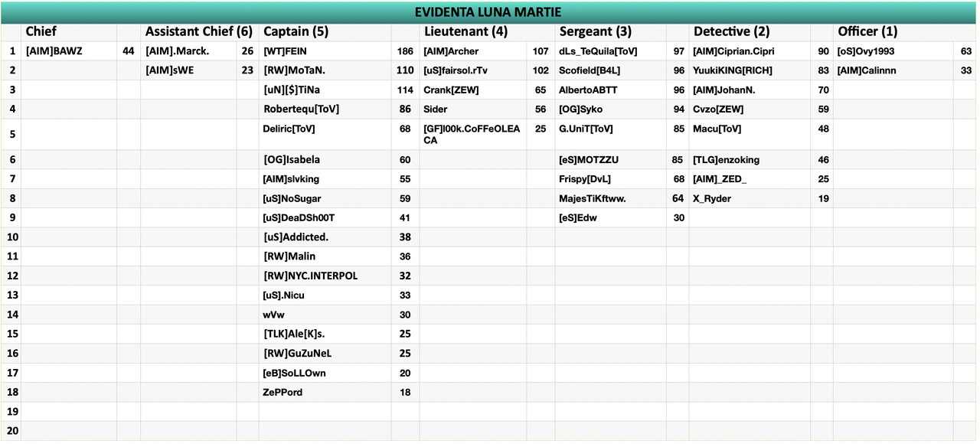Click the [AIM]slvking cell
Screen dimensions: 980x444
point(325,179)
